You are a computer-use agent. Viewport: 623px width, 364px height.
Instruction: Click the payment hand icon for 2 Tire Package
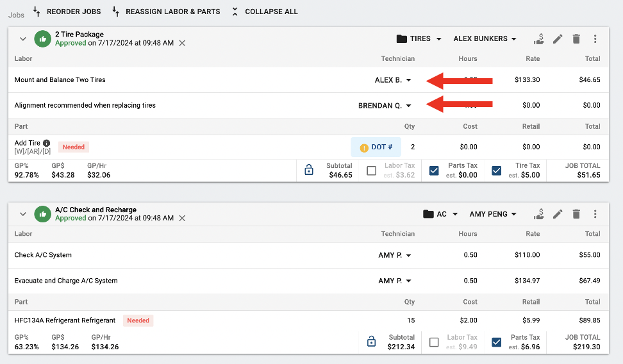pos(539,38)
